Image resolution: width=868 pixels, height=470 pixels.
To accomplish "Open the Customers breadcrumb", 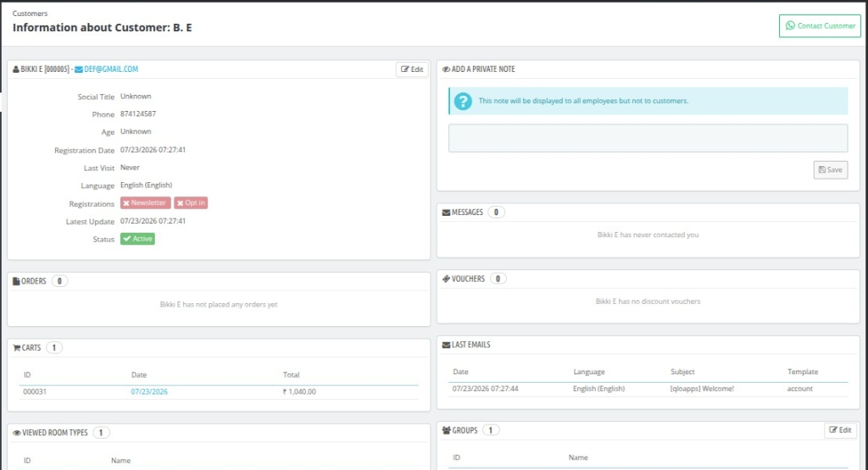I will (x=30, y=14).
